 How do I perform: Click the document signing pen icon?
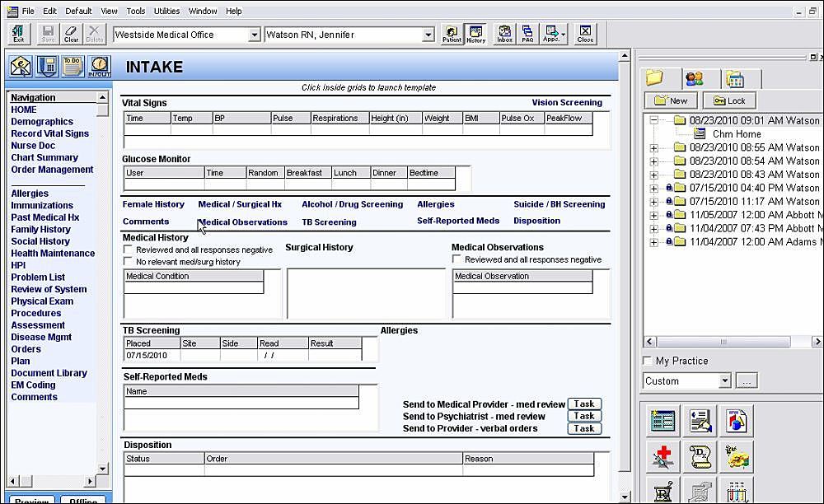[x=700, y=421]
